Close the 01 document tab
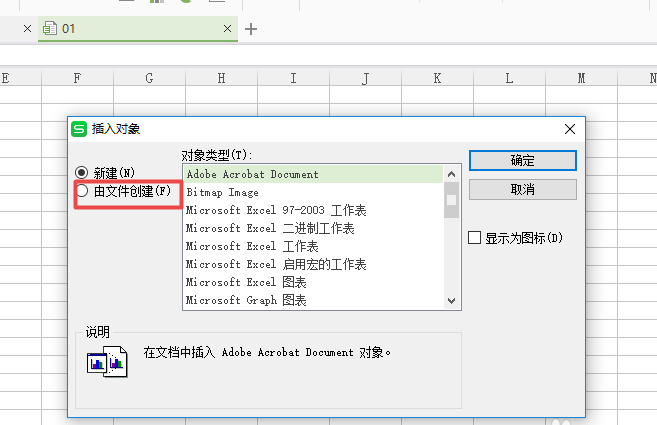657x425 pixels. pyautogui.click(x=228, y=29)
